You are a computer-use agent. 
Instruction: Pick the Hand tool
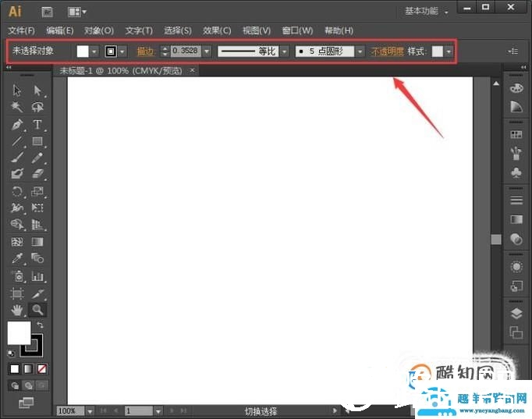pyautogui.click(x=17, y=310)
